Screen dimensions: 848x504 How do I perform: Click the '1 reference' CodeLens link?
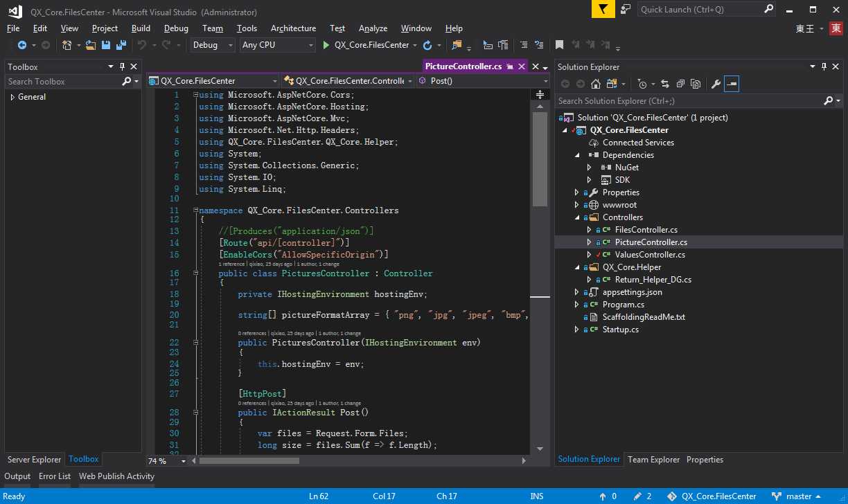[233, 264]
